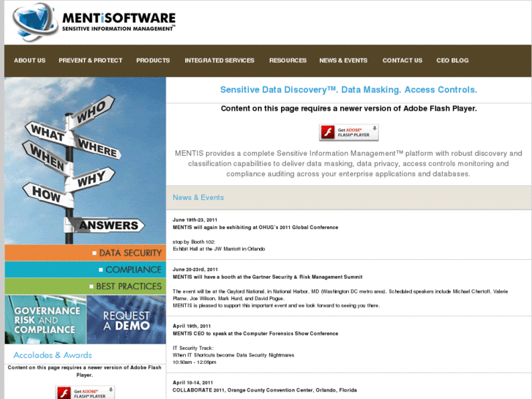
Task: Open the Resources menu
Action: 288,61
